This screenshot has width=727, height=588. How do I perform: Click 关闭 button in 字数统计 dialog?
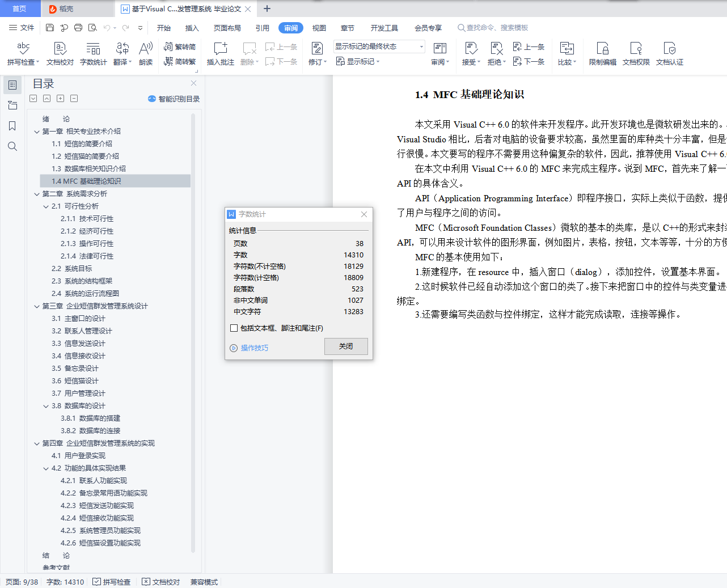(346, 346)
